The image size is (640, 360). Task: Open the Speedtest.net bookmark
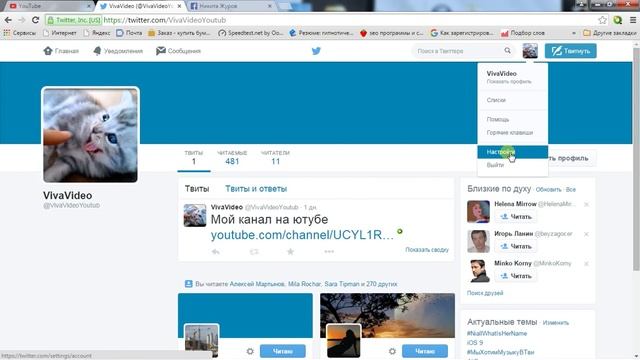point(251,33)
